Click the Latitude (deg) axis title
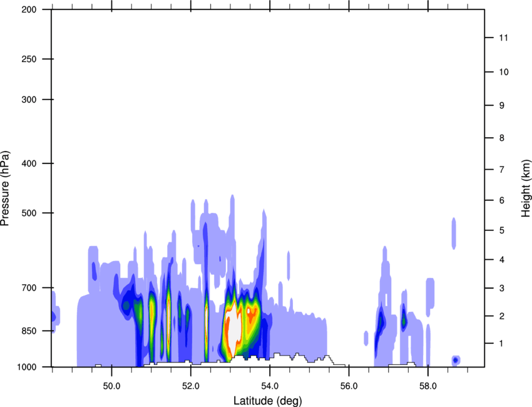This screenshot has width=532, height=407. (267, 401)
